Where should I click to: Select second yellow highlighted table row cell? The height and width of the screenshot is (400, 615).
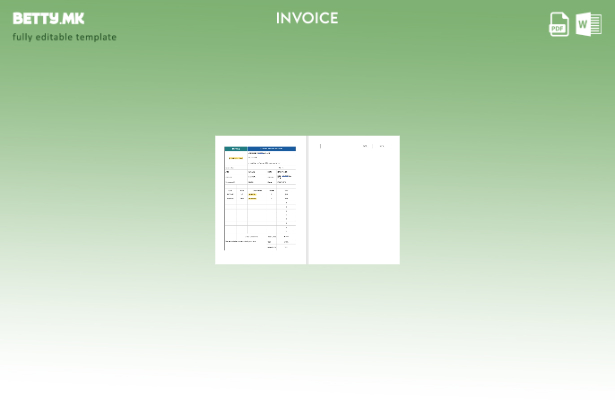click(252, 198)
